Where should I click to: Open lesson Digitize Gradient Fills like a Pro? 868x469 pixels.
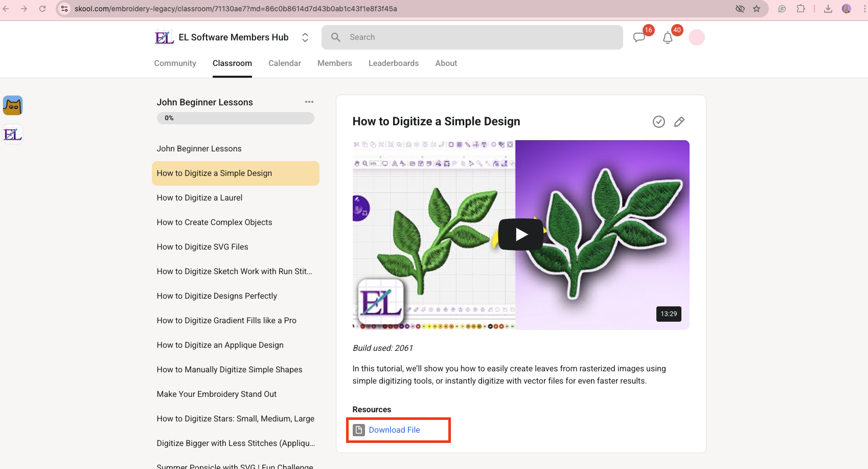[x=236, y=321]
